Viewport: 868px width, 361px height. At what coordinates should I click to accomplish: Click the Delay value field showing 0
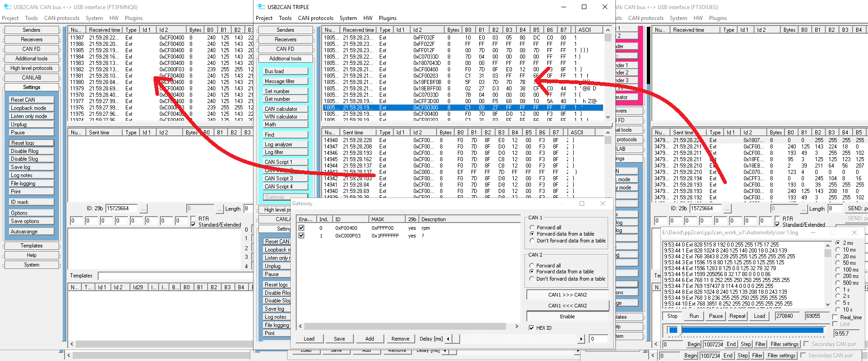598,339
